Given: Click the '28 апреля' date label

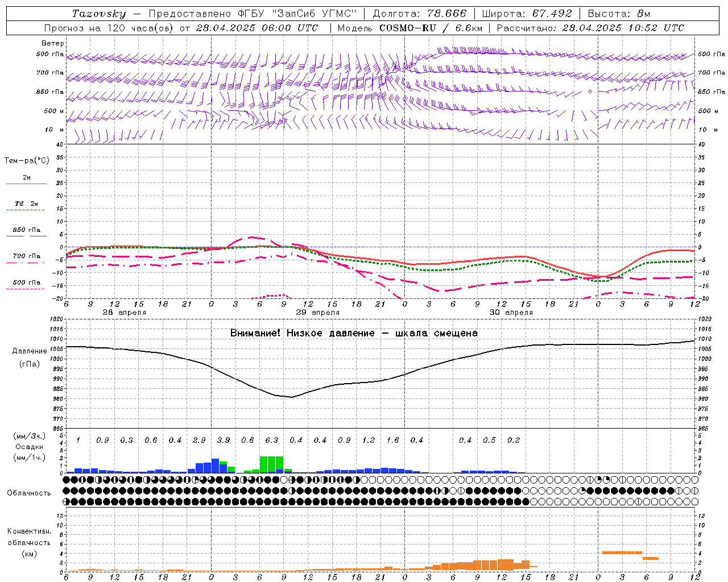Looking at the screenshot, I should coord(124,313).
